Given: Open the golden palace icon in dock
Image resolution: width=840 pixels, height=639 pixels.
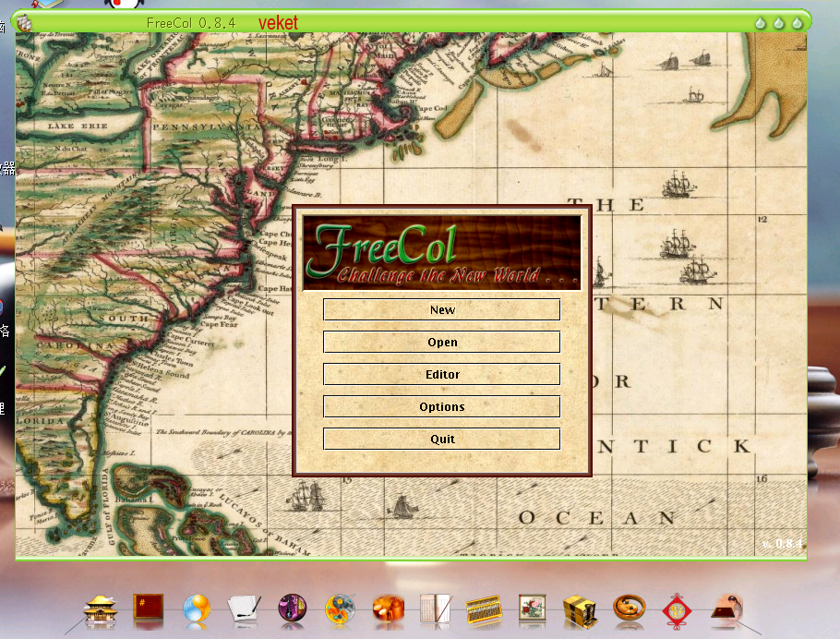Looking at the screenshot, I should (101, 610).
